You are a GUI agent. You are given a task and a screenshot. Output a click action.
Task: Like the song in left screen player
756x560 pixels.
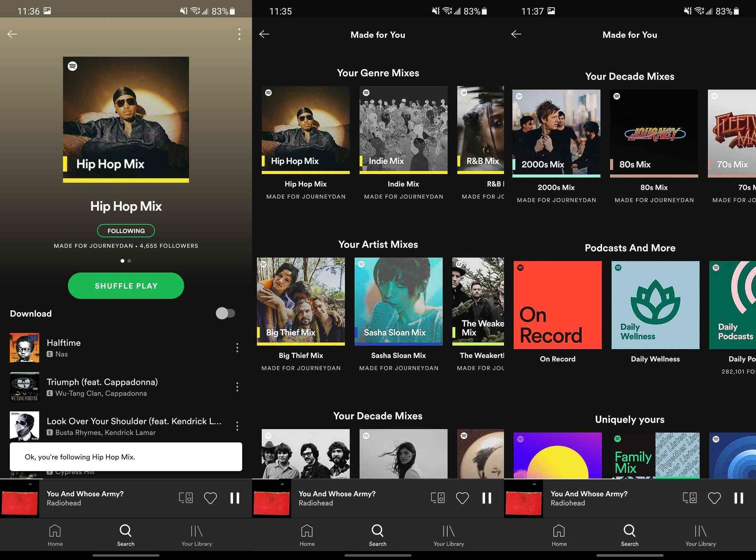[x=210, y=498]
